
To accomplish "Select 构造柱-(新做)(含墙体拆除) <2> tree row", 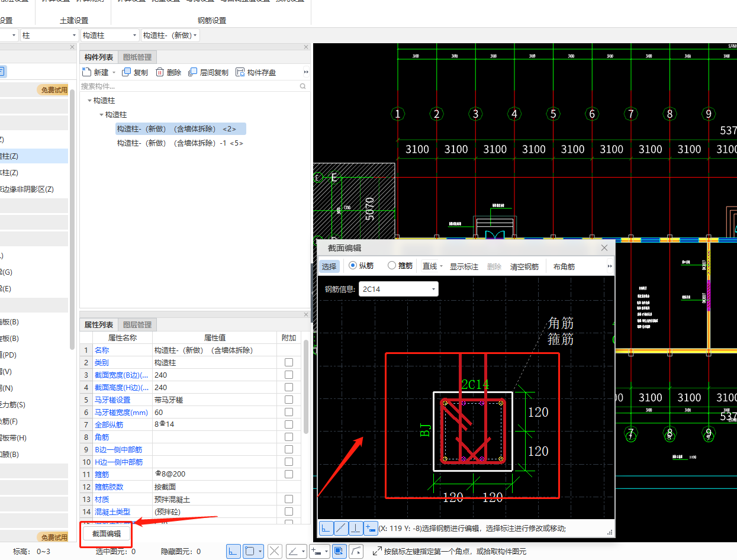I will click(x=181, y=129).
